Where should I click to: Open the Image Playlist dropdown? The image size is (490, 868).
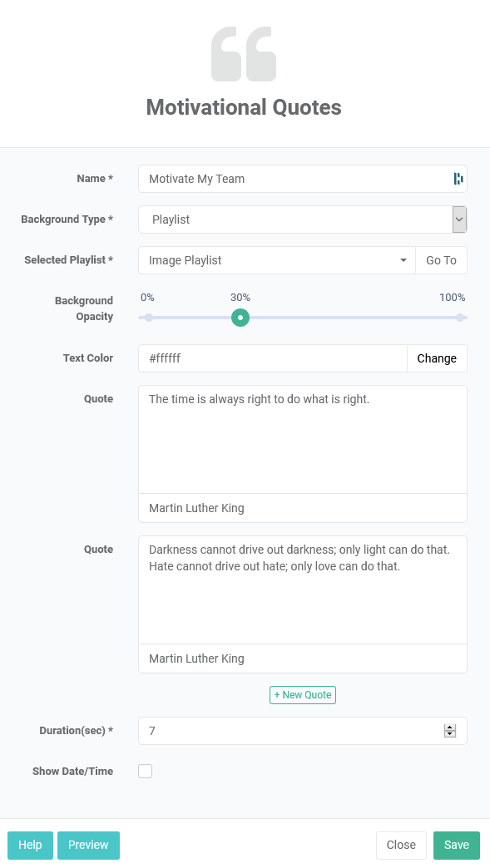coord(277,260)
